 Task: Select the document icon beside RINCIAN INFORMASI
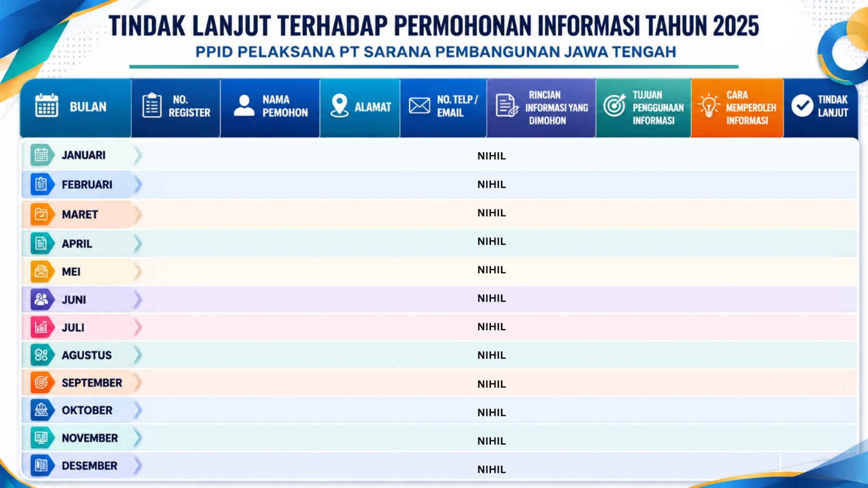coord(507,106)
